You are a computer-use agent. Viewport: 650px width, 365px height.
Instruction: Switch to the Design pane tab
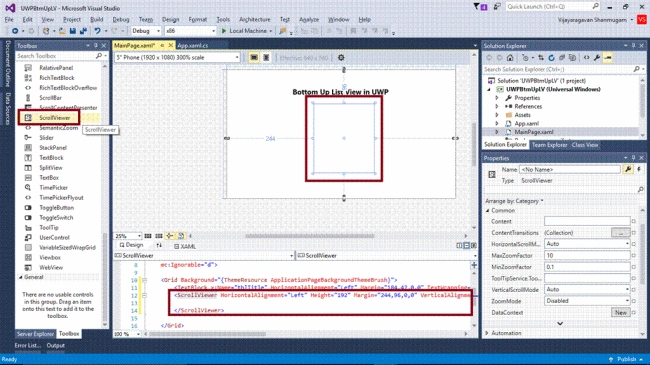pos(131,245)
